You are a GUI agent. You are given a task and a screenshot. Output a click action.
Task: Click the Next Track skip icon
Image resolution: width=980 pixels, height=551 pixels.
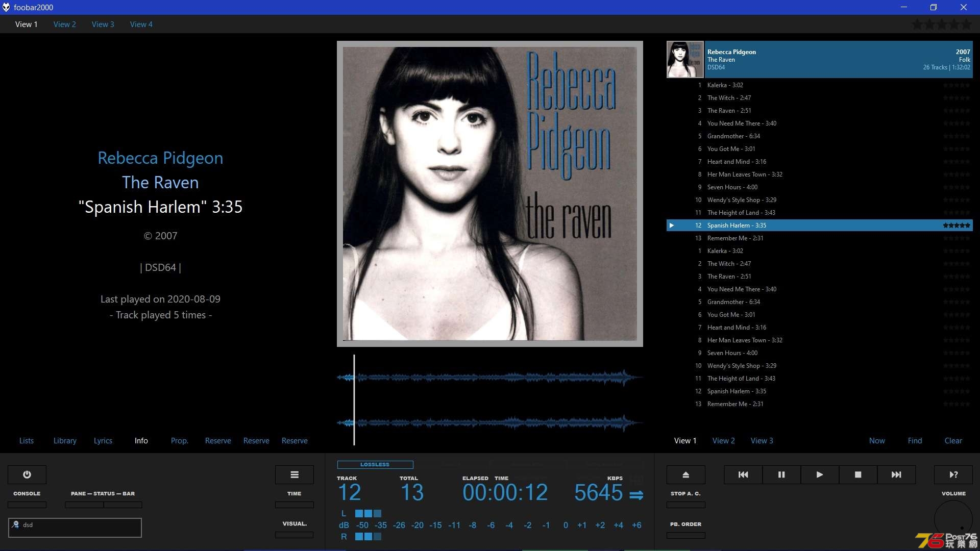[896, 474]
